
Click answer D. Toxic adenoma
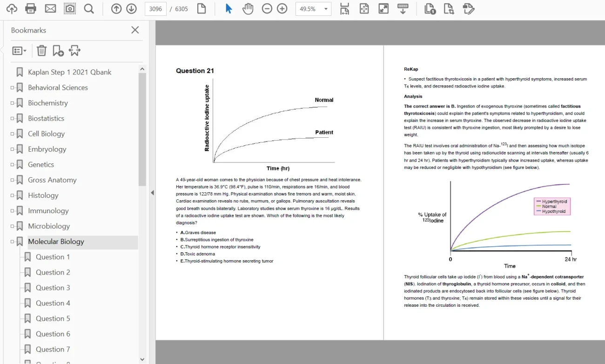[x=198, y=254]
